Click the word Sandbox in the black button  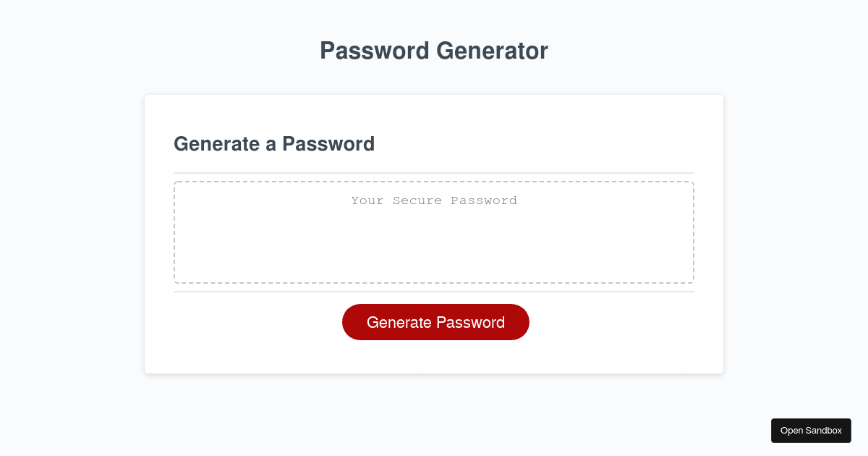[824, 431]
